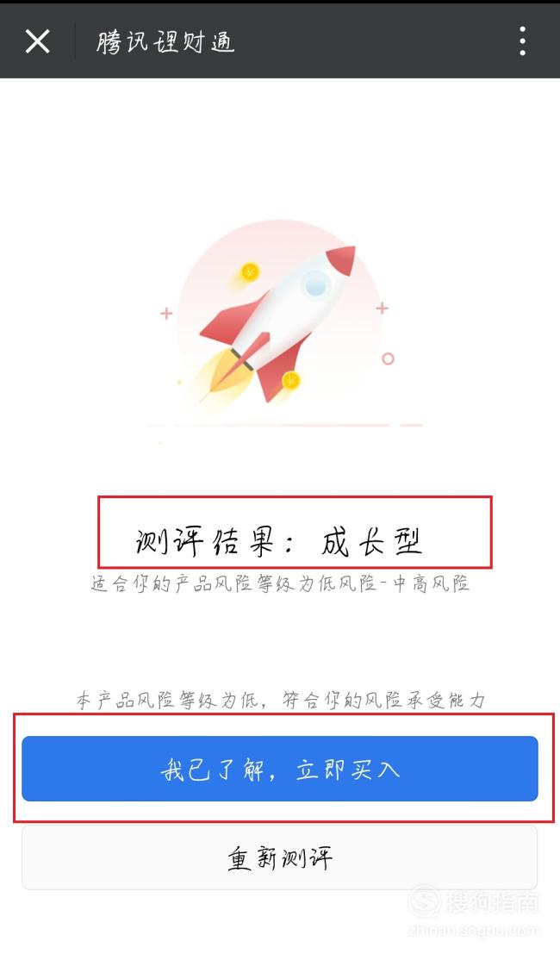The height and width of the screenshot is (960, 560).
Task: Click the Sogou watermark logo
Action: 424,900
